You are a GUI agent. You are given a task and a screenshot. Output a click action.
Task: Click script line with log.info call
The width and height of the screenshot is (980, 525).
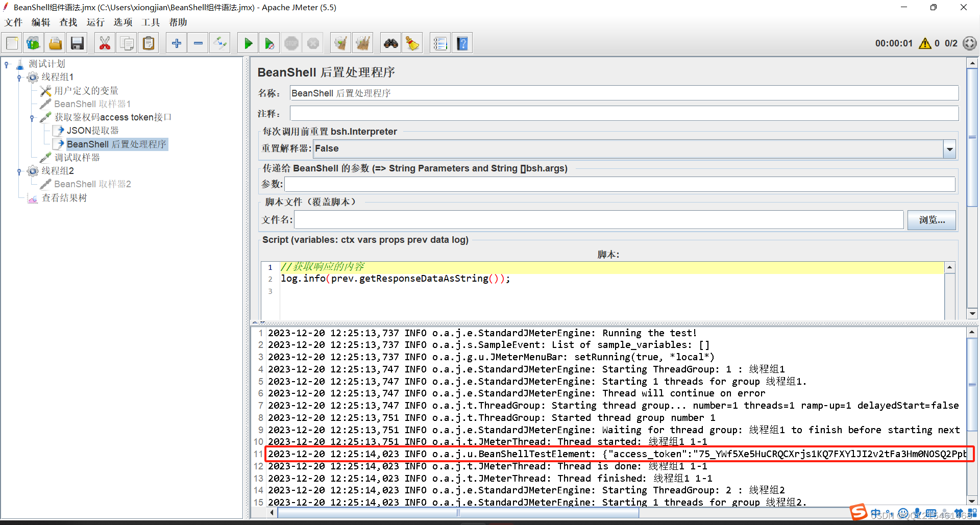396,279
